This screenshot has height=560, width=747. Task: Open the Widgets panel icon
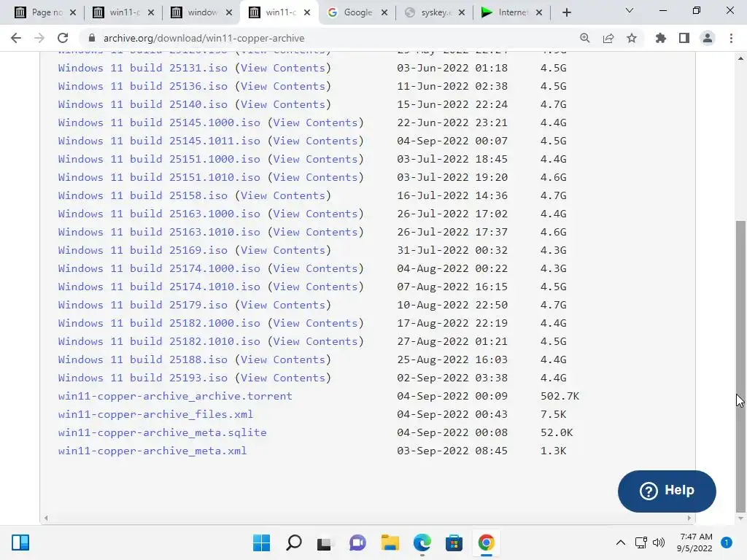pos(20,542)
